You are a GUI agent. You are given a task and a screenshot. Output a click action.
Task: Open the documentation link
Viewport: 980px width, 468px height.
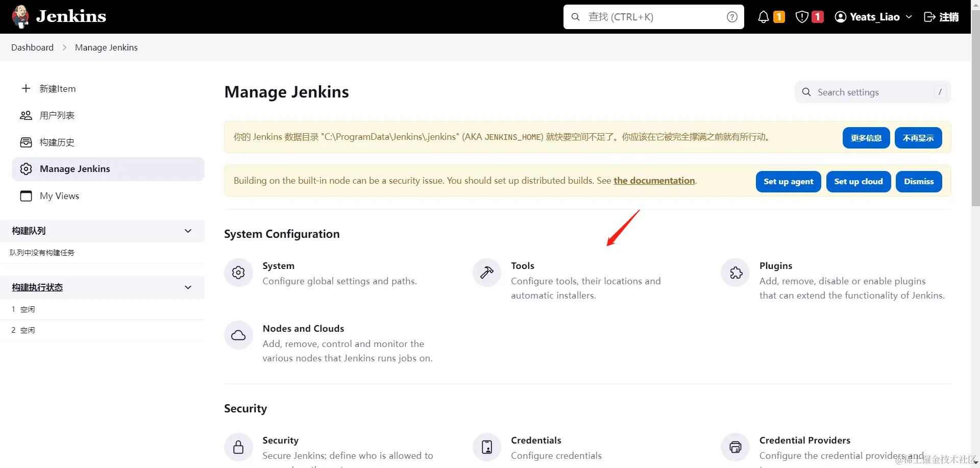(x=654, y=181)
